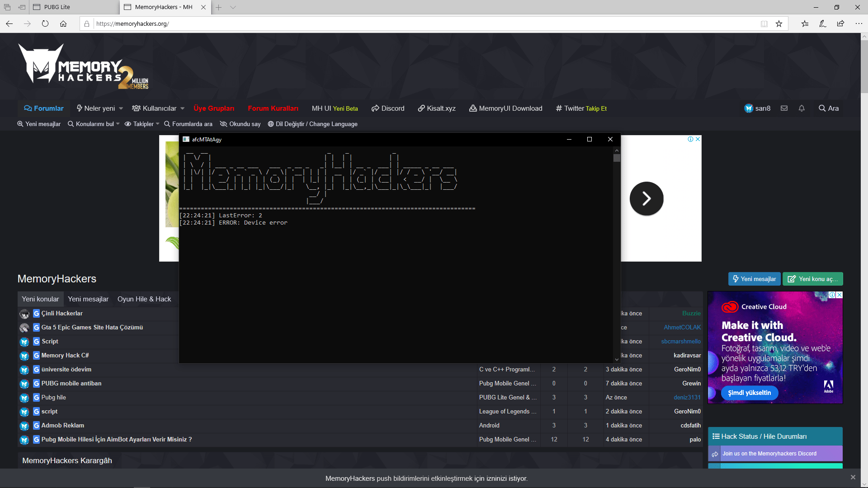Open the Ara search button
This screenshot has width=868, height=488.
[x=828, y=108]
